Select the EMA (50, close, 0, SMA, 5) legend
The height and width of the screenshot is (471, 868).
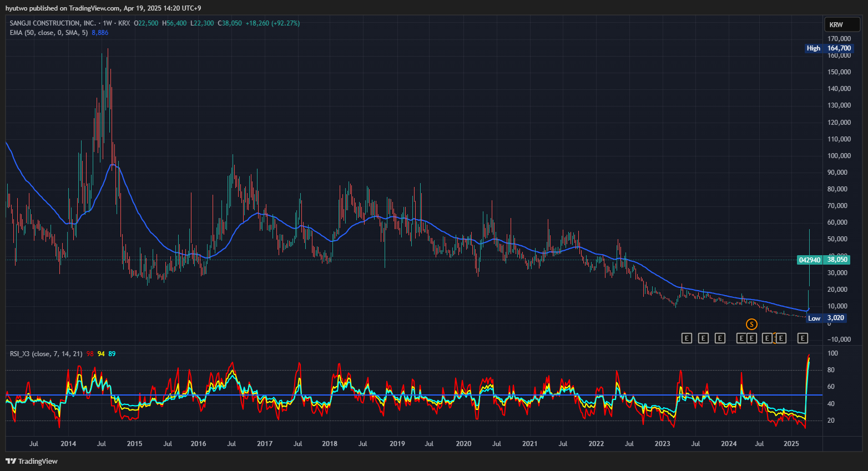pyautogui.click(x=49, y=33)
